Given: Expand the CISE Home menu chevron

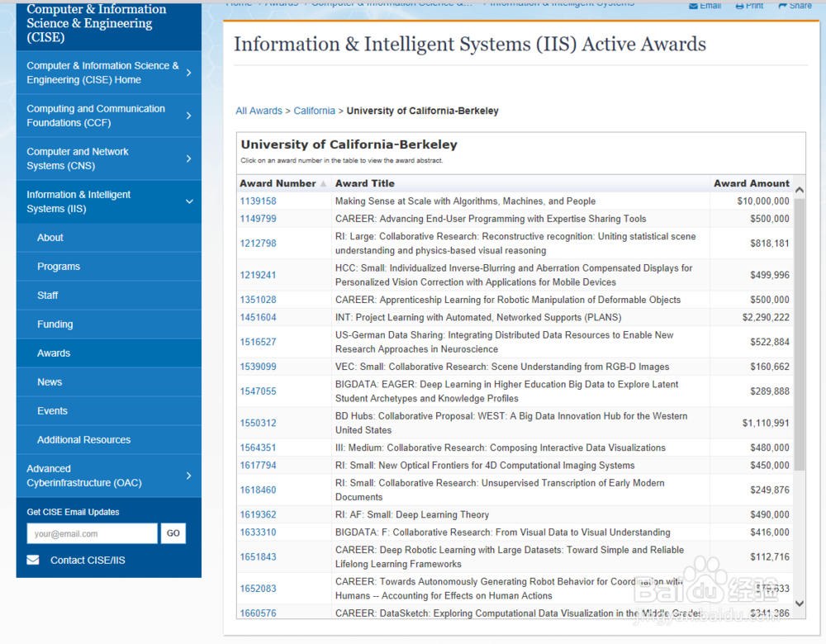Looking at the screenshot, I should point(189,73).
